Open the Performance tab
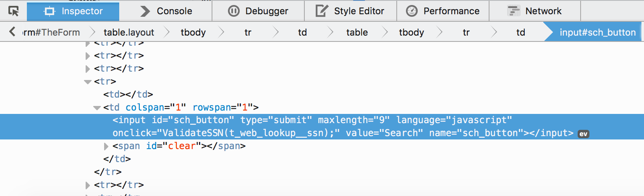The image size is (644, 196). (x=443, y=11)
